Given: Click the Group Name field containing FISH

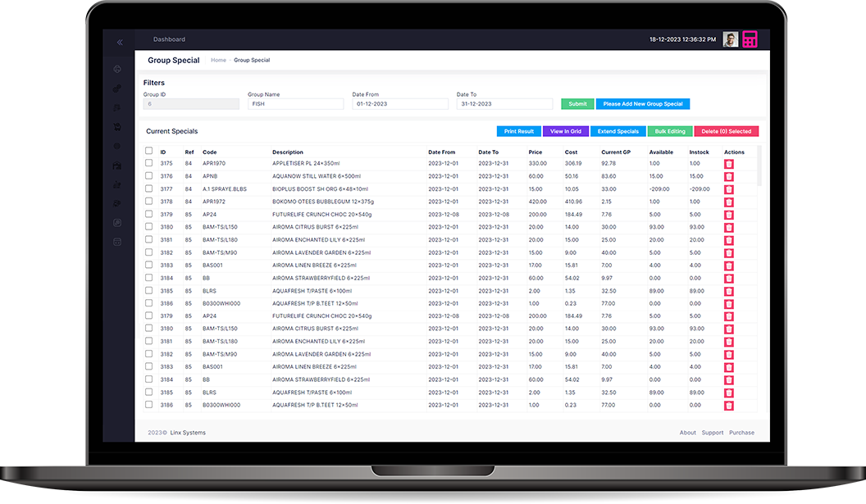Looking at the screenshot, I should (295, 104).
